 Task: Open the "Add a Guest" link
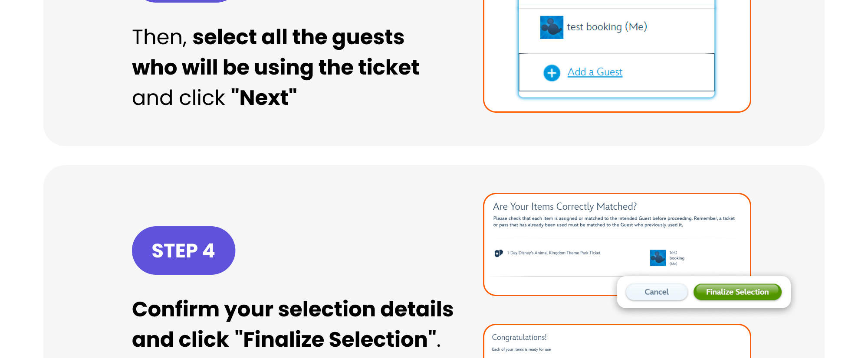(595, 72)
